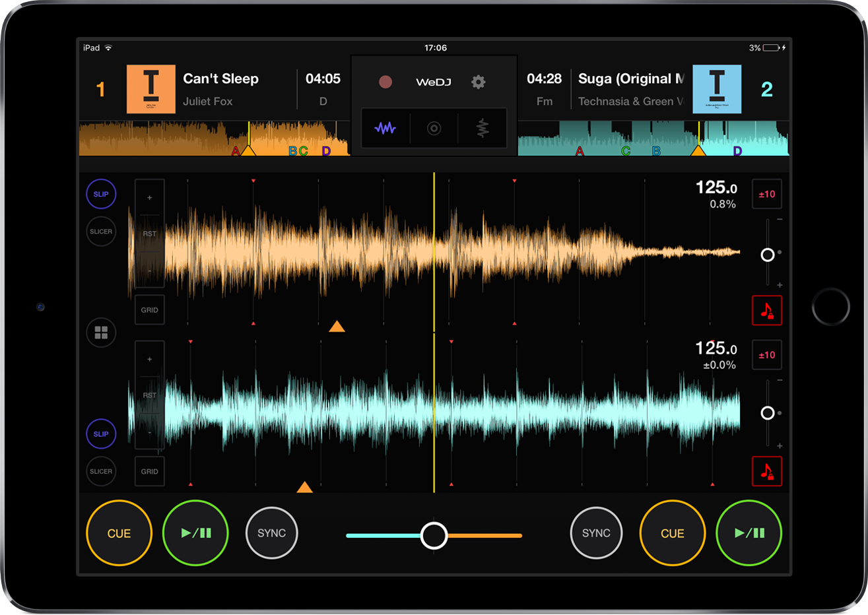Start recording with the red record button

pyautogui.click(x=385, y=82)
